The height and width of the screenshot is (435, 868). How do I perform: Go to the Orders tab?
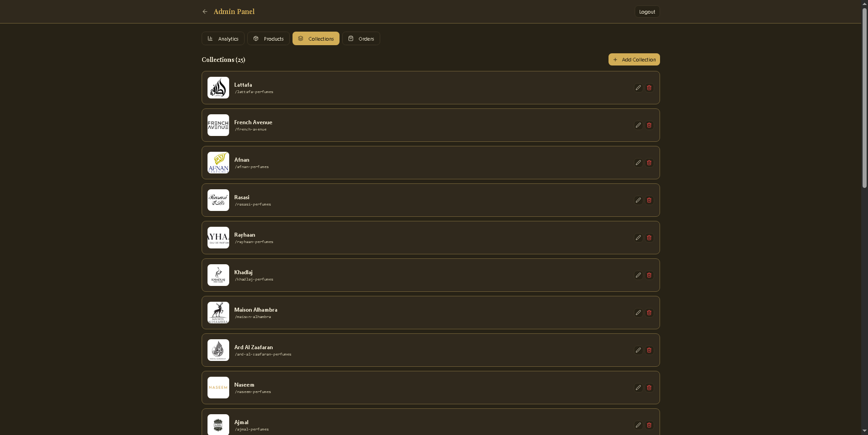361,38
